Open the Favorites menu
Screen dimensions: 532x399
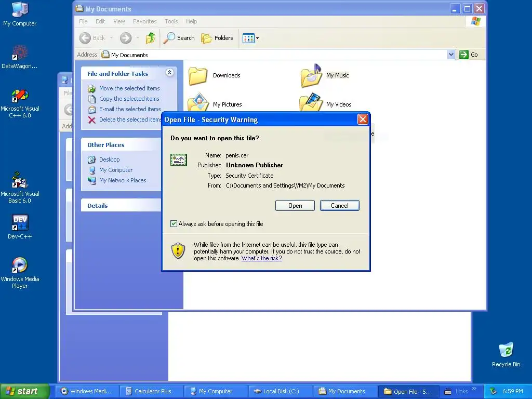[145, 21]
